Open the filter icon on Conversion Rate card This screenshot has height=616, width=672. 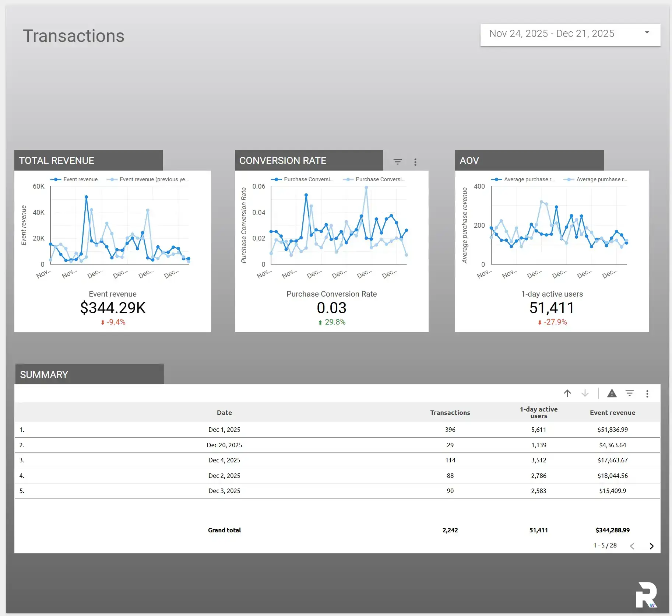398,161
